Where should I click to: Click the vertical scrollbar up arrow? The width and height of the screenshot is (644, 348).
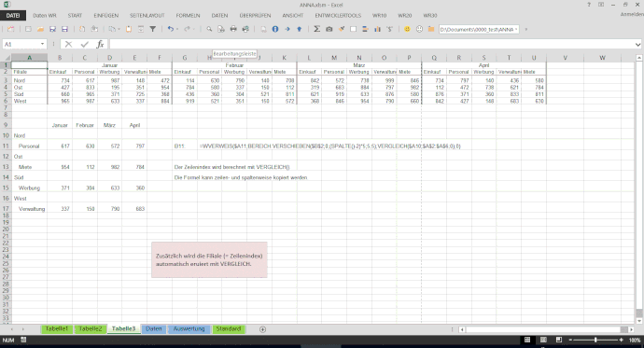pos(639,58)
